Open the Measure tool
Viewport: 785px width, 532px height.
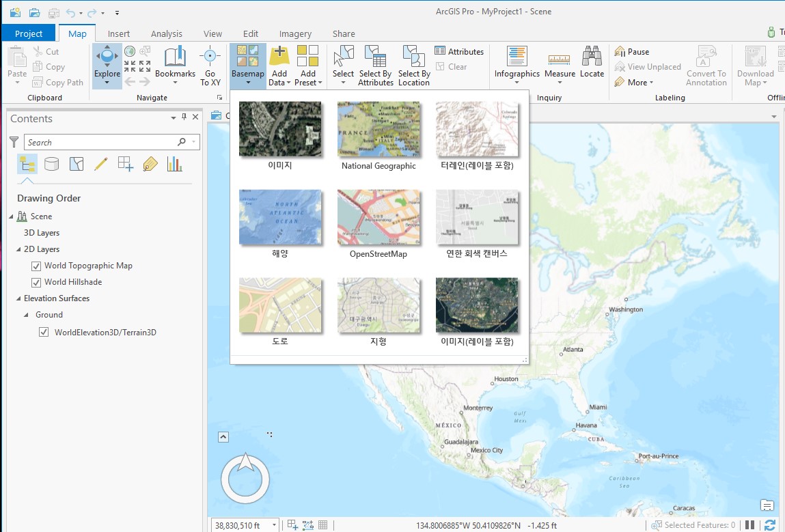(x=560, y=65)
